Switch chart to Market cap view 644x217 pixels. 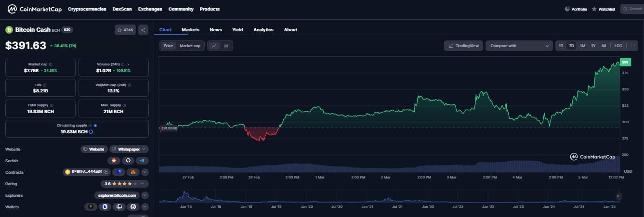pyautogui.click(x=190, y=46)
